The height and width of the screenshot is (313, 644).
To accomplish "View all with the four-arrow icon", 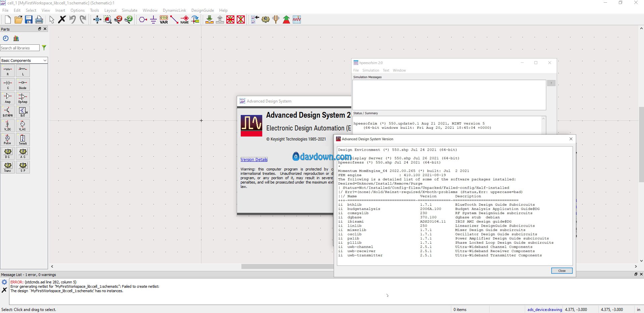I will coord(97,19).
